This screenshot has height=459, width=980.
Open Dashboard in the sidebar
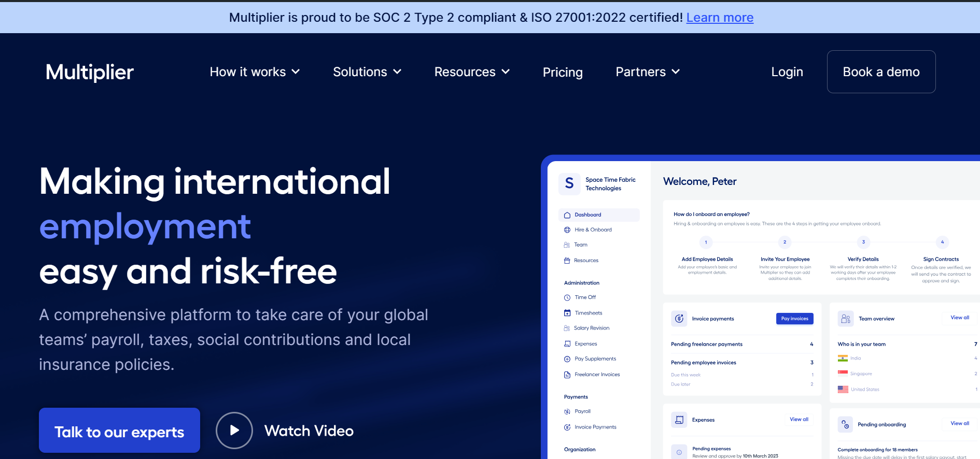pyautogui.click(x=599, y=215)
